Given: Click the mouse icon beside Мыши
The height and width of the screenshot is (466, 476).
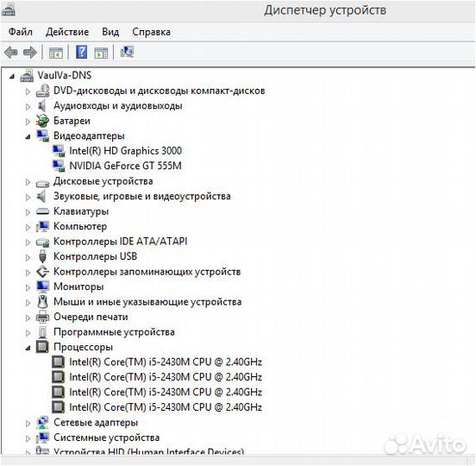Looking at the screenshot, I should click(42, 302).
